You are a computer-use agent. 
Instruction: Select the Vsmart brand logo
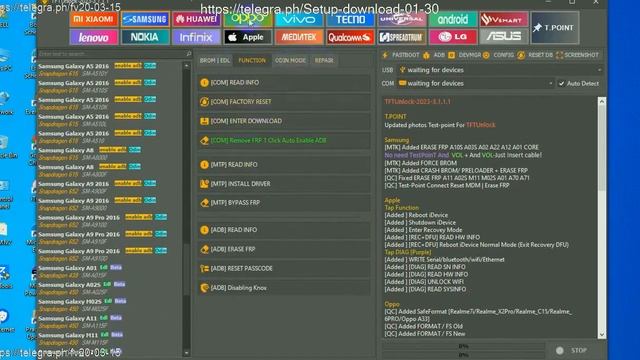click(x=504, y=19)
